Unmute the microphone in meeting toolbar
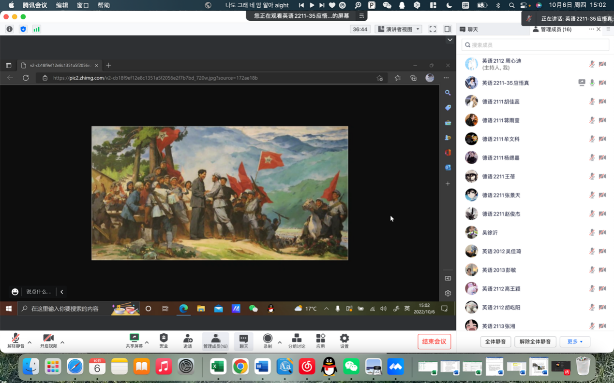This screenshot has width=614, height=383. (x=16, y=340)
